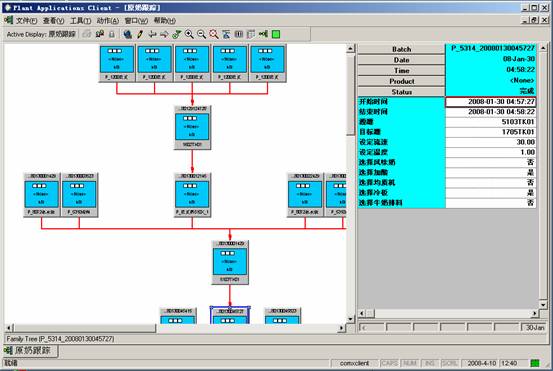This screenshot has height=371, width=553.
Task: Click the diagram vertical scrollbar down arrow
Action: point(351,319)
